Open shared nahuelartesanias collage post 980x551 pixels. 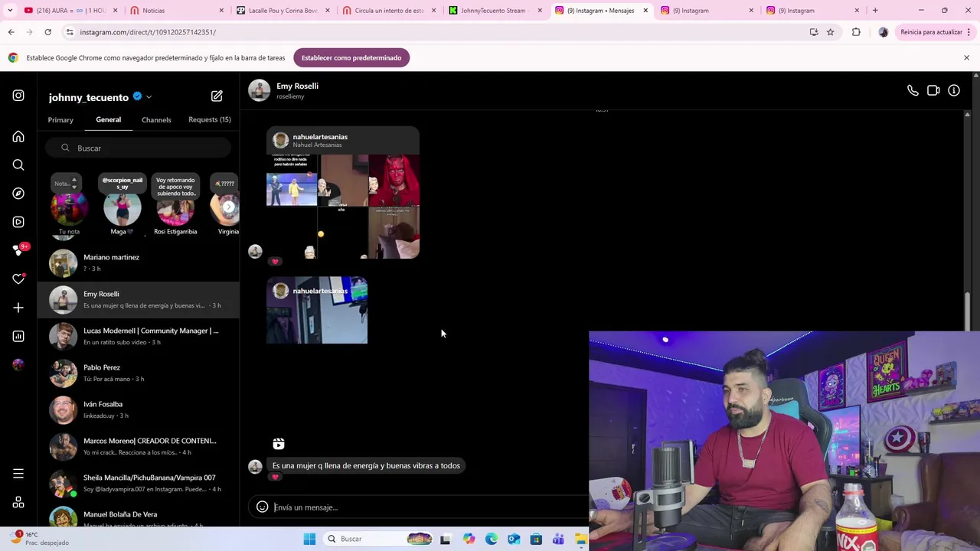click(x=343, y=193)
